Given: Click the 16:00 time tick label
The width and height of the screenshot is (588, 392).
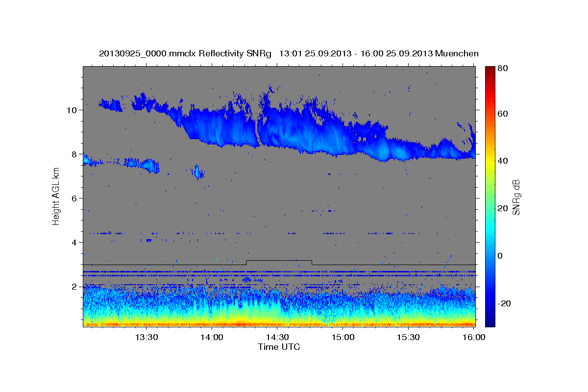Looking at the screenshot, I should pyautogui.click(x=474, y=337).
